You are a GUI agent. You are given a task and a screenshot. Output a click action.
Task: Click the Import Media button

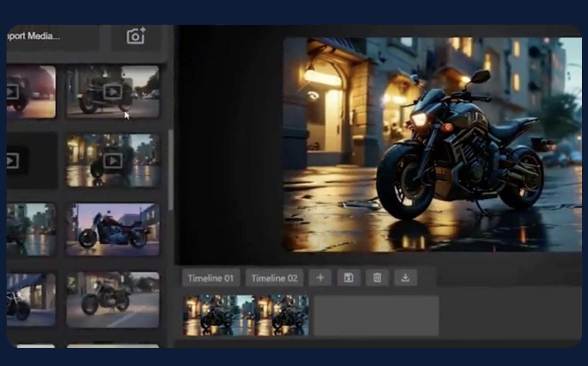point(44,37)
